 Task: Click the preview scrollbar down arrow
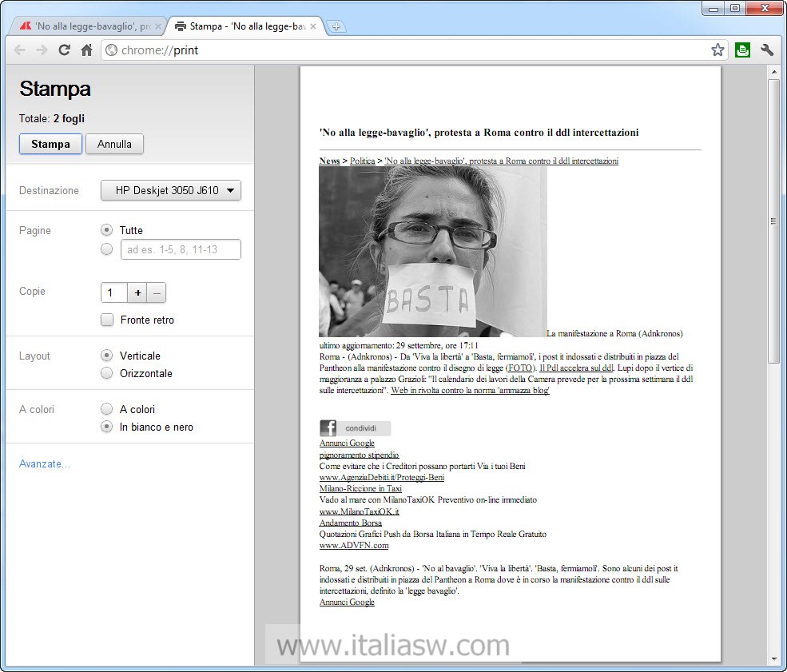pos(774,660)
